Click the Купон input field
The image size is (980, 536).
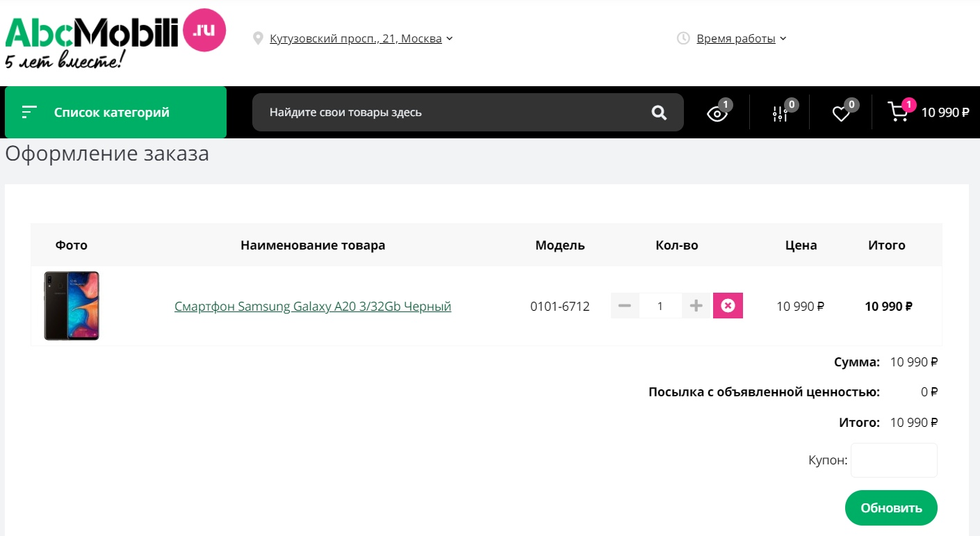click(894, 460)
